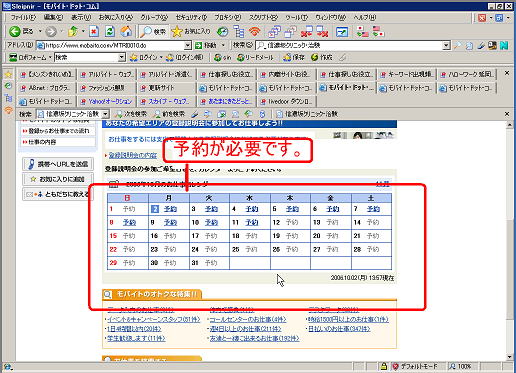Click the green N icon at toolbar end

point(504,45)
